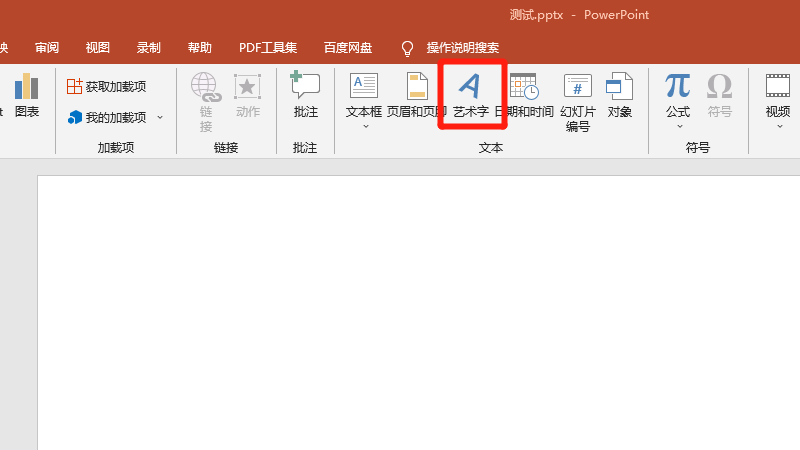The width and height of the screenshot is (800, 450).
Task: Add a comment with the 批注 icon
Action: [x=305, y=88]
